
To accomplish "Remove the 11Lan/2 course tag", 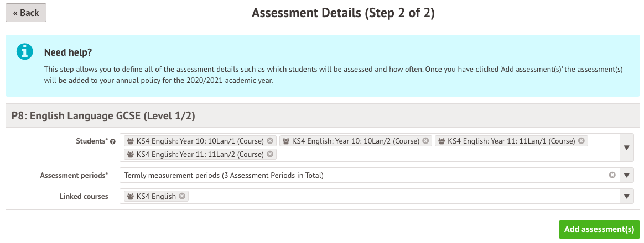I will pyautogui.click(x=270, y=154).
